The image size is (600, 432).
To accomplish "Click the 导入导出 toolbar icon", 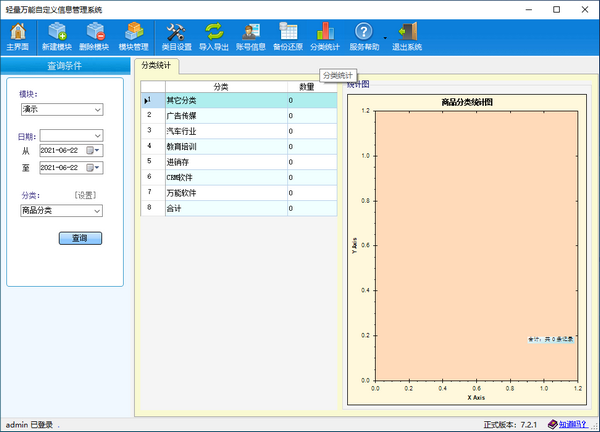I will pyautogui.click(x=214, y=37).
